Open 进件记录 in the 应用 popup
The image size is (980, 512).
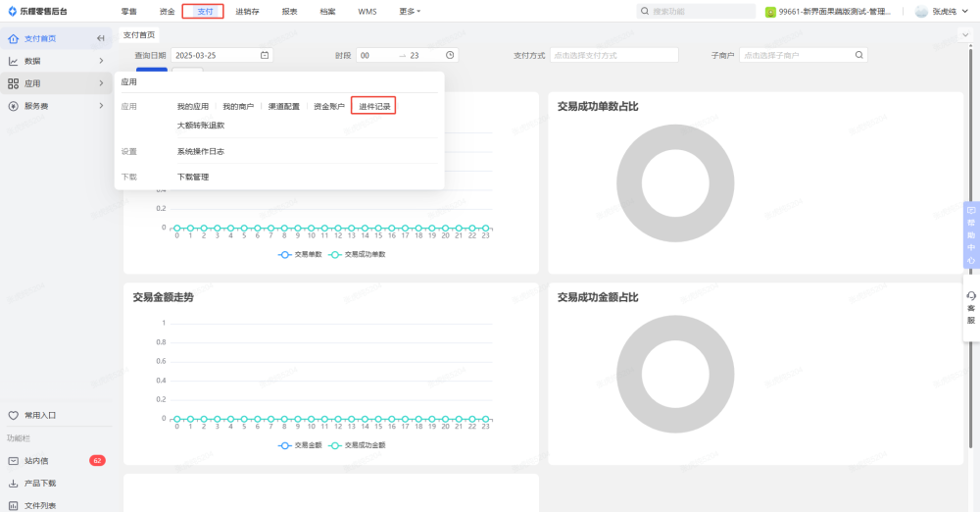pyautogui.click(x=374, y=106)
